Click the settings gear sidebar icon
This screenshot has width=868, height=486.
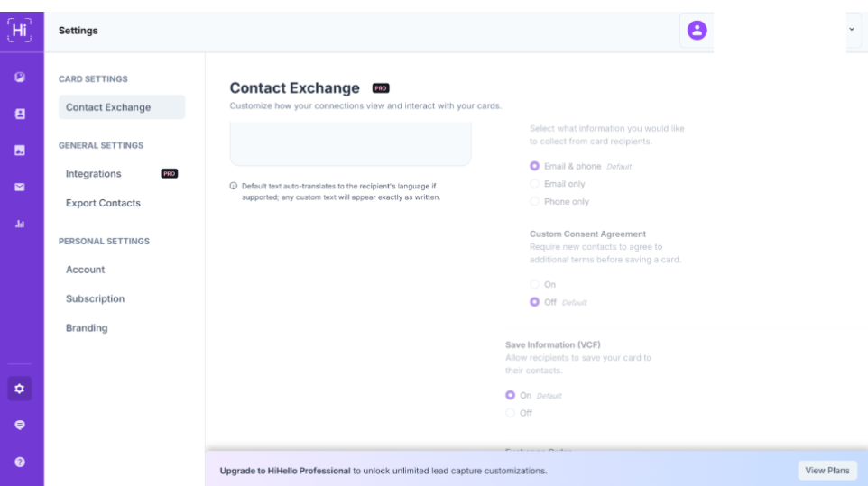[20, 389]
